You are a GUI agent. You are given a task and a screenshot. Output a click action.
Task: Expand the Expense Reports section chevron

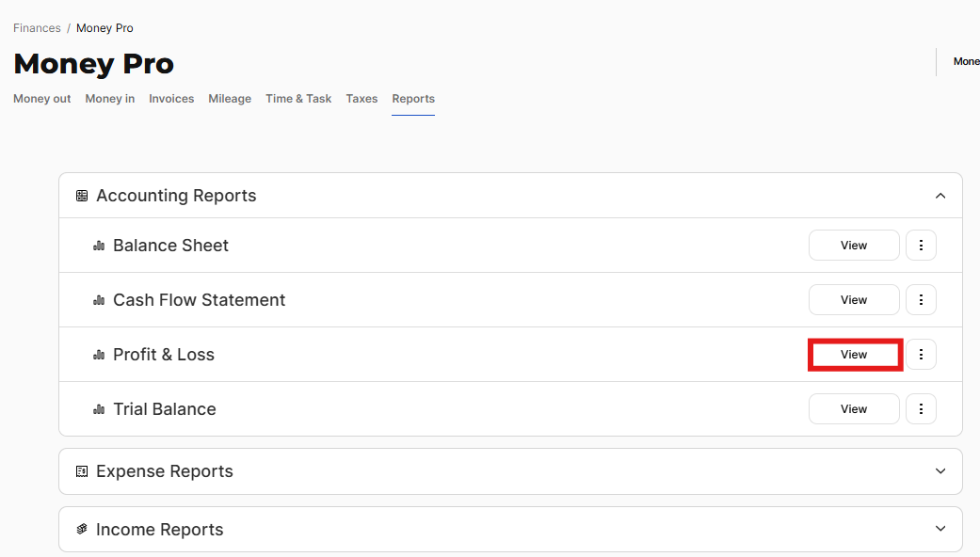[940, 471]
